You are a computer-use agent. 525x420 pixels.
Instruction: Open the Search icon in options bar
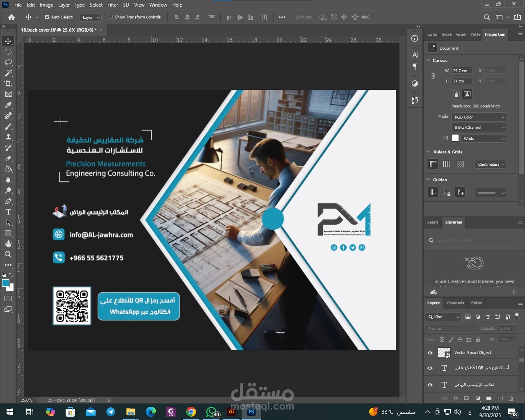point(487,17)
